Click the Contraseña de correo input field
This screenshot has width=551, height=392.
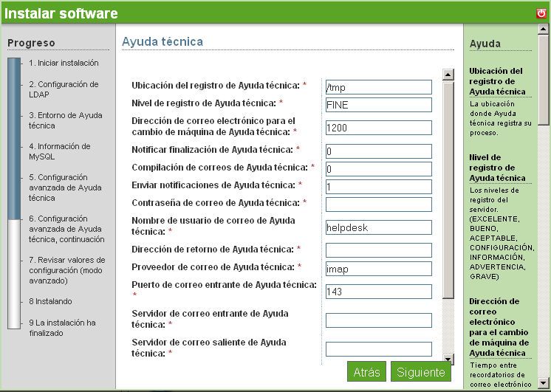pyautogui.click(x=378, y=204)
